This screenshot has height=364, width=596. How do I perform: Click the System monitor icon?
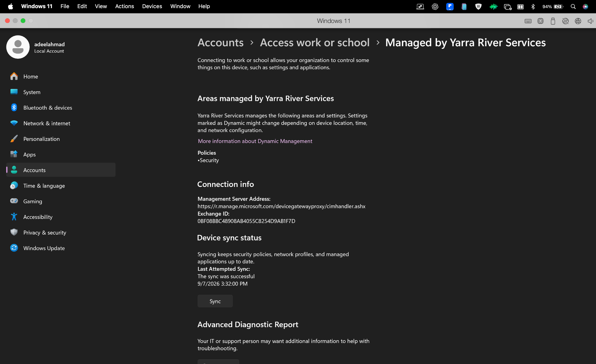coord(14,92)
